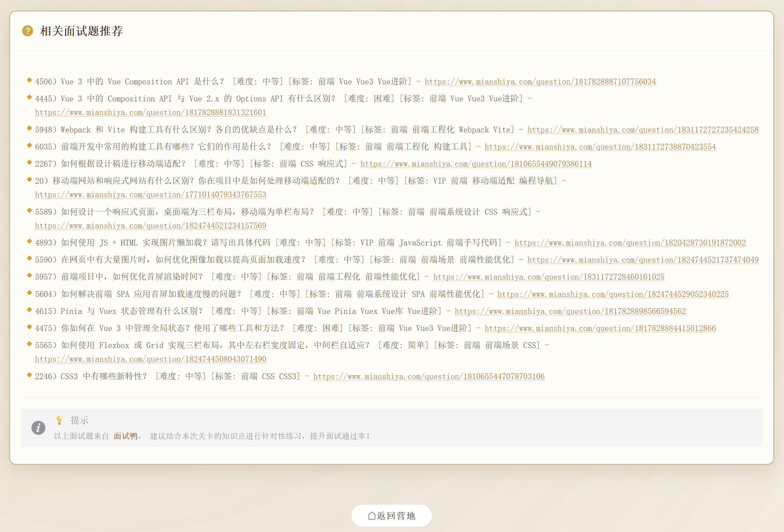The image size is (784, 532).
Task: Open the Webpack and Vite question link
Action: pyautogui.click(x=643, y=130)
